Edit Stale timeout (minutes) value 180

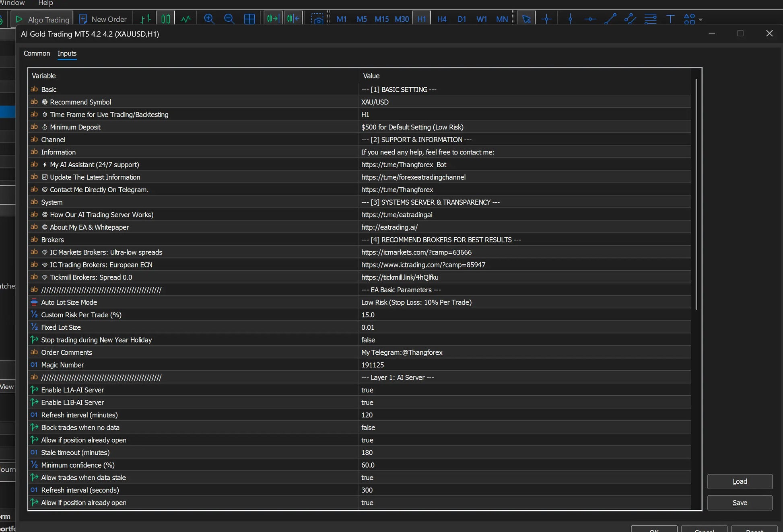[x=525, y=452]
